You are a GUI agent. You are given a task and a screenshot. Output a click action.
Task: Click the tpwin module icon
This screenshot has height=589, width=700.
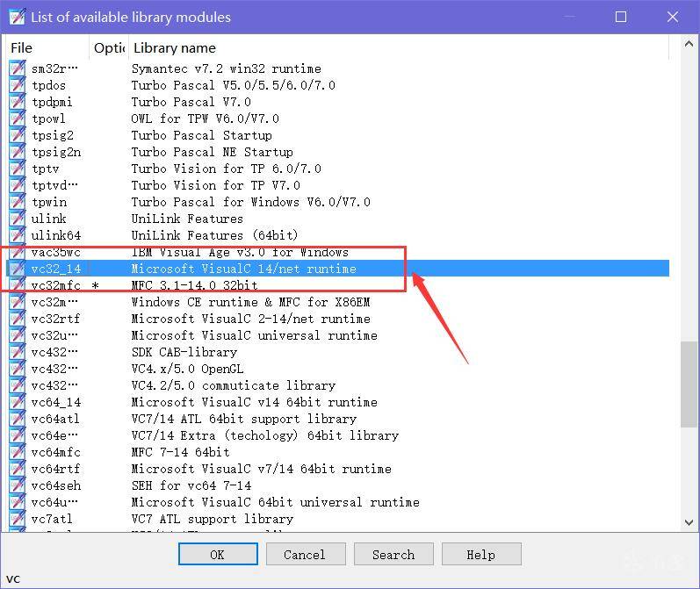pyautogui.click(x=17, y=202)
